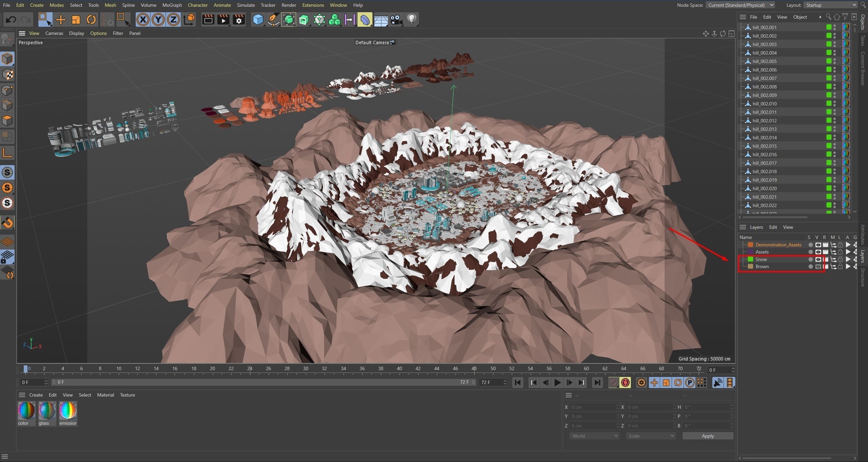Toggle Enable Snap magnet icon
Screen dimensions: 868x462
tap(7, 223)
